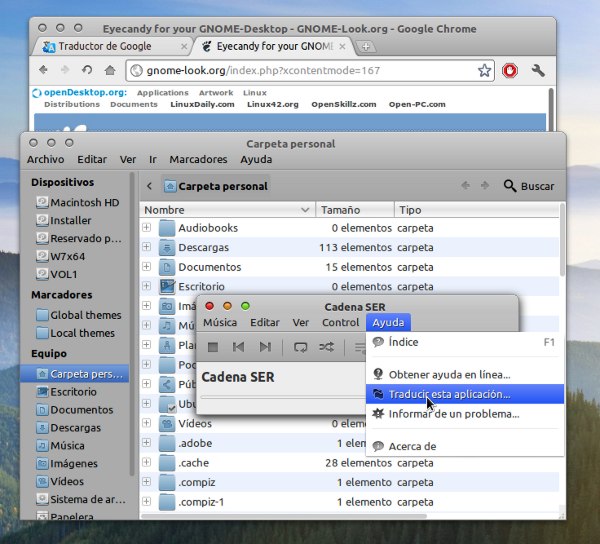This screenshot has height=544, width=600.
Task: Expand the Audiobooks folder tree
Action: [x=146, y=228]
